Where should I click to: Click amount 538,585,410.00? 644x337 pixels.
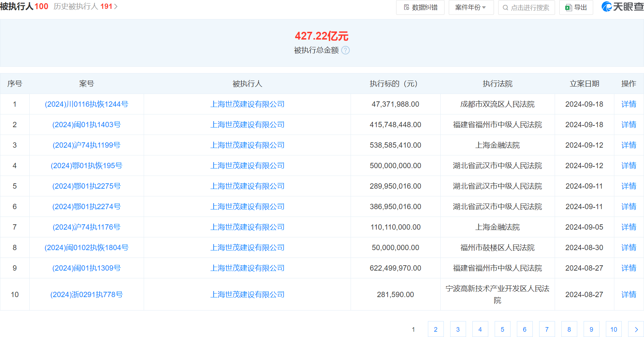click(395, 145)
